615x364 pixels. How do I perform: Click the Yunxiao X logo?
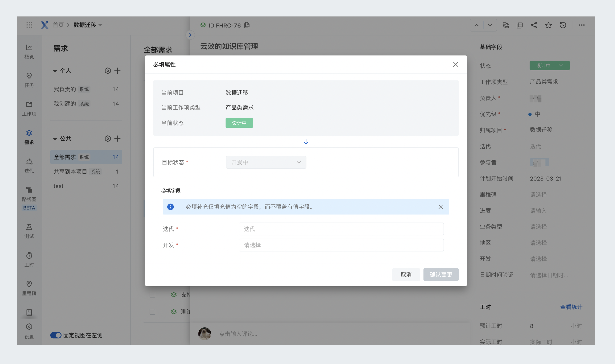44,25
